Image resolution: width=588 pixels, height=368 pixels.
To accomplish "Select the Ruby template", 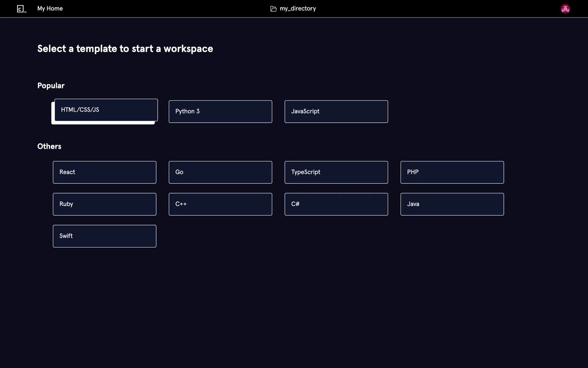I will [x=104, y=204].
